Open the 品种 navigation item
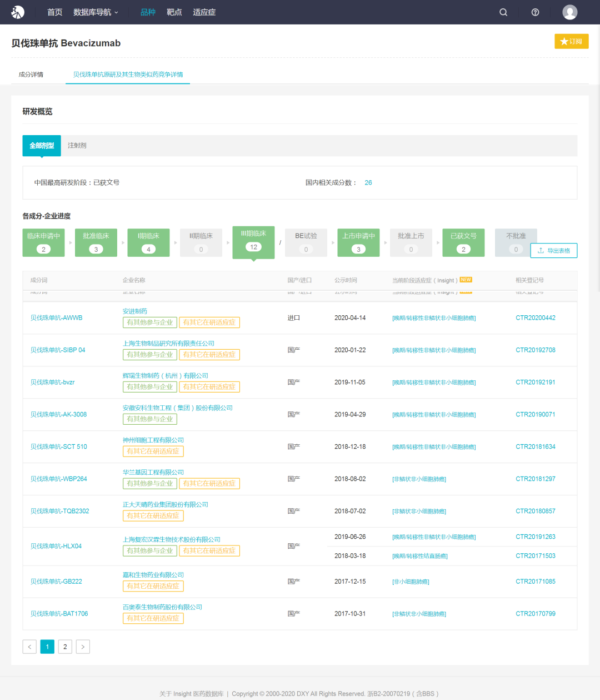Viewport: 600px width, 700px height. coord(148,12)
